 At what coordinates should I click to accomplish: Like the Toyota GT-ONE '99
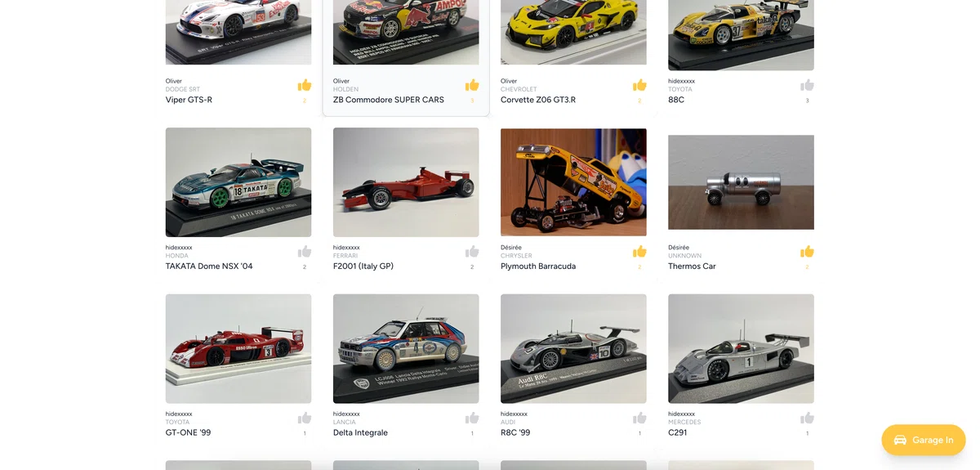pyautogui.click(x=305, y=419)
